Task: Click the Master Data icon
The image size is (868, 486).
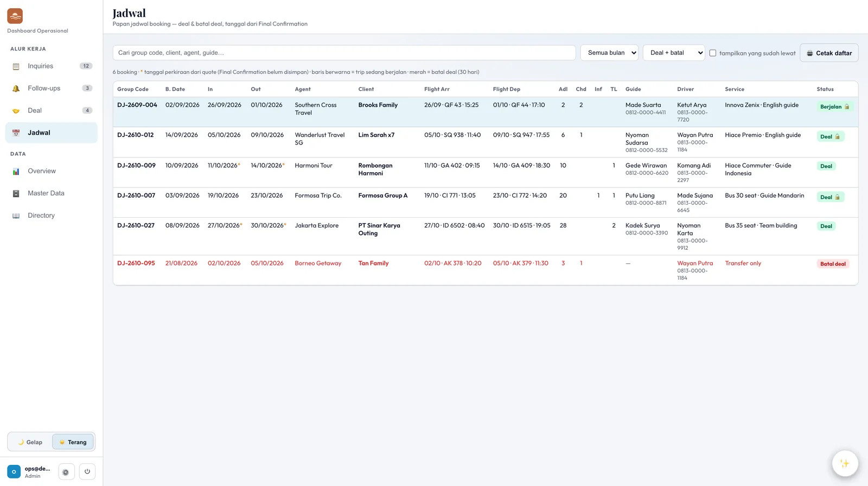Action: click(x=16, y=193)
